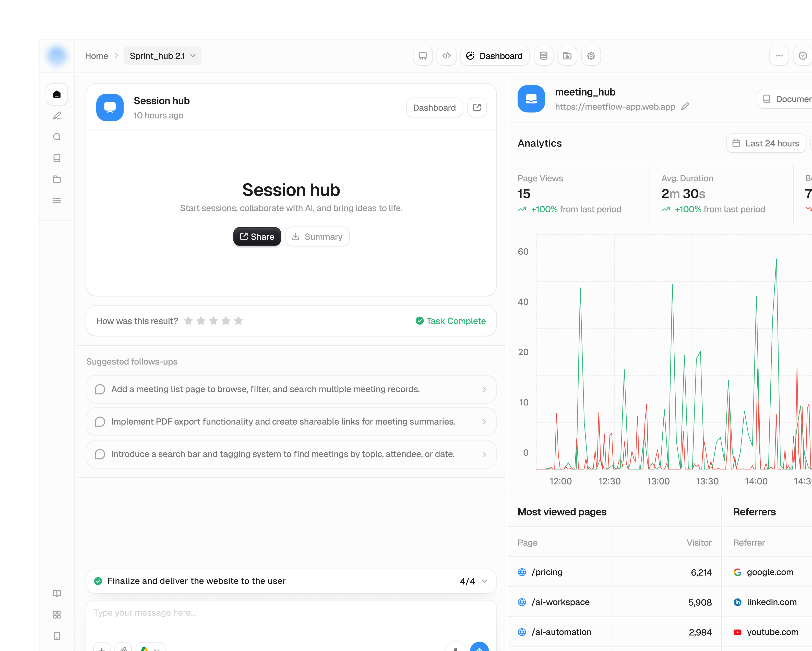Rate the result one star

pyautogui.click(x=188, y=321)
